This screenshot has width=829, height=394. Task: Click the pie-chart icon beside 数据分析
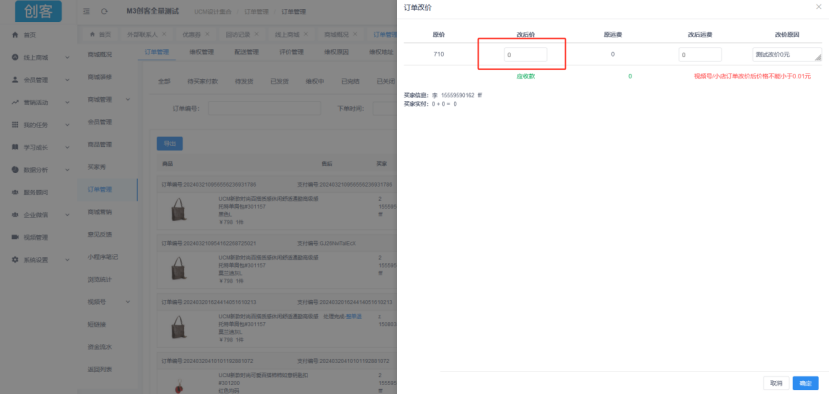coord(15,170)
